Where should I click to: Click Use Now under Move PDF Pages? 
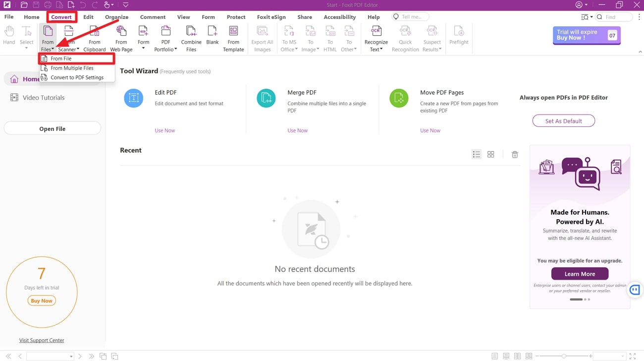click(x=430, y=130)
